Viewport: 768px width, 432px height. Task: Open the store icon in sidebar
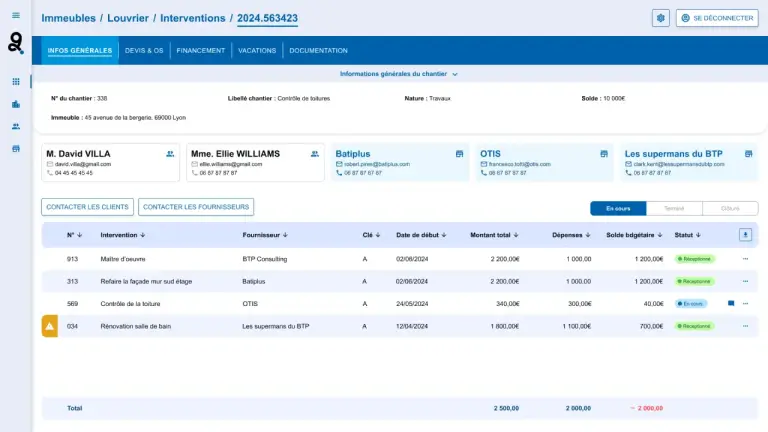[x=16, y=148]
